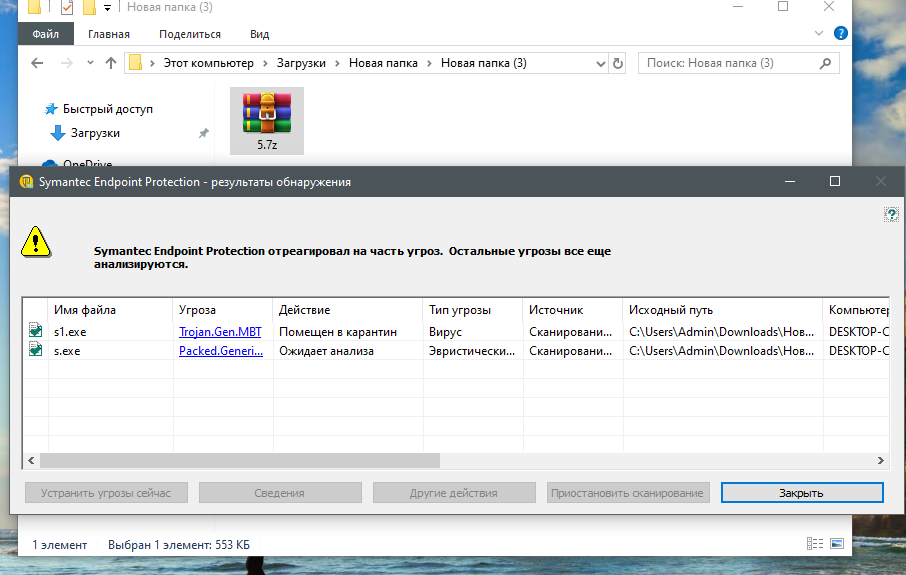
Task: Click the yellow warning triangle icon
Action: (x=36, y=242)
